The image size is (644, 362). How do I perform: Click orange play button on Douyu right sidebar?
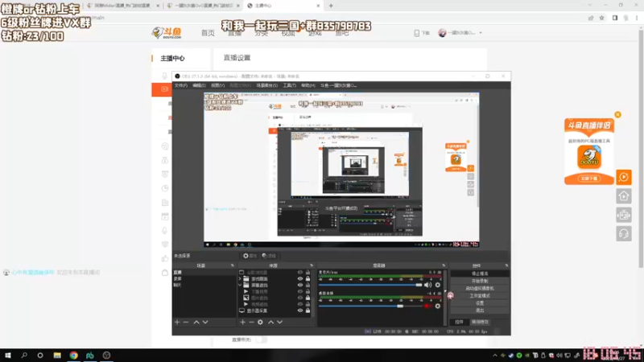pyautogui.click(x=623, y=177)
